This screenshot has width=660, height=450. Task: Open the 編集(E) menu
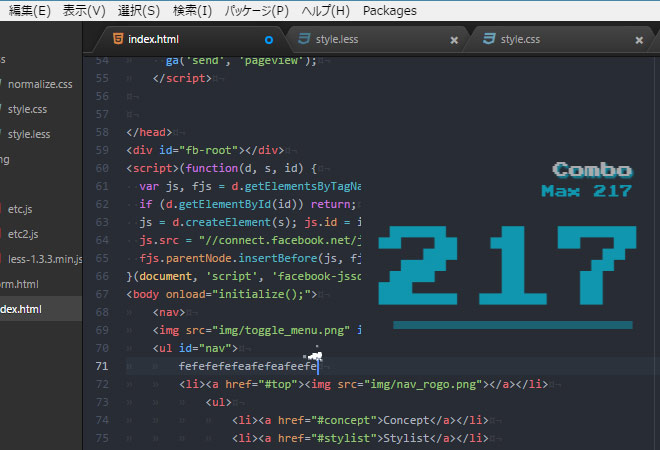[x=29, y=11]
